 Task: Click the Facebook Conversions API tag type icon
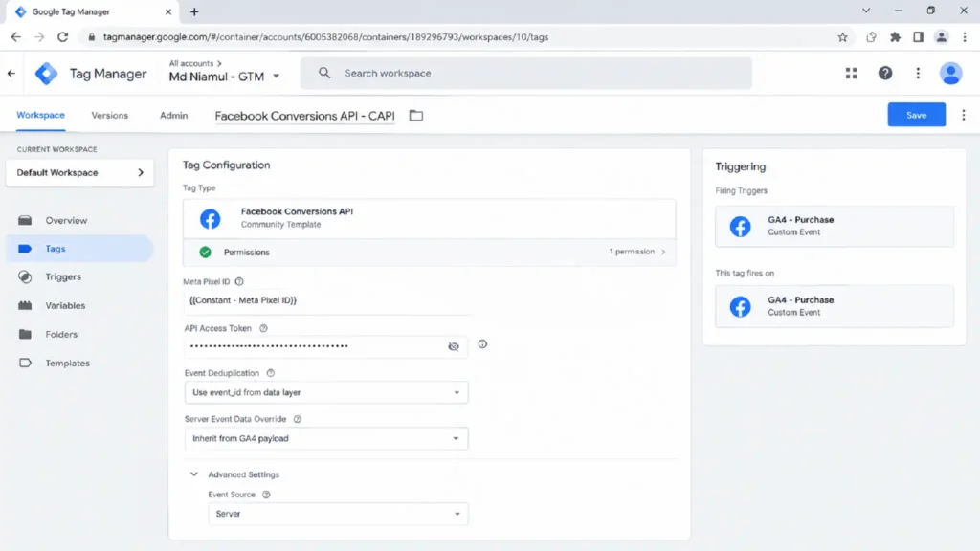[210, 219]
